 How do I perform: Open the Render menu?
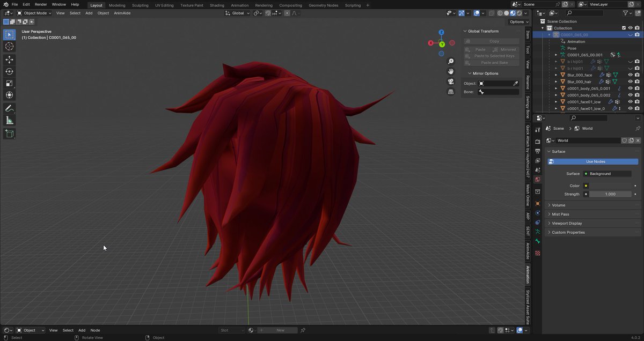point(41,4)
